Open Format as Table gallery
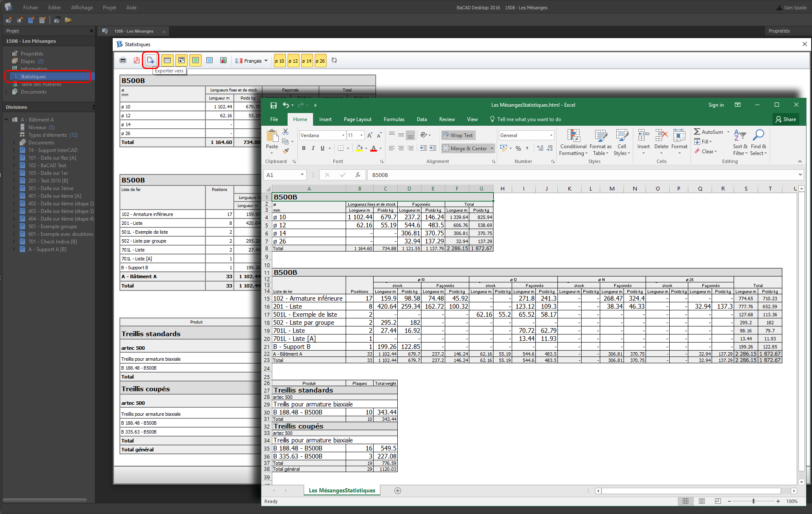 (601, 142)
